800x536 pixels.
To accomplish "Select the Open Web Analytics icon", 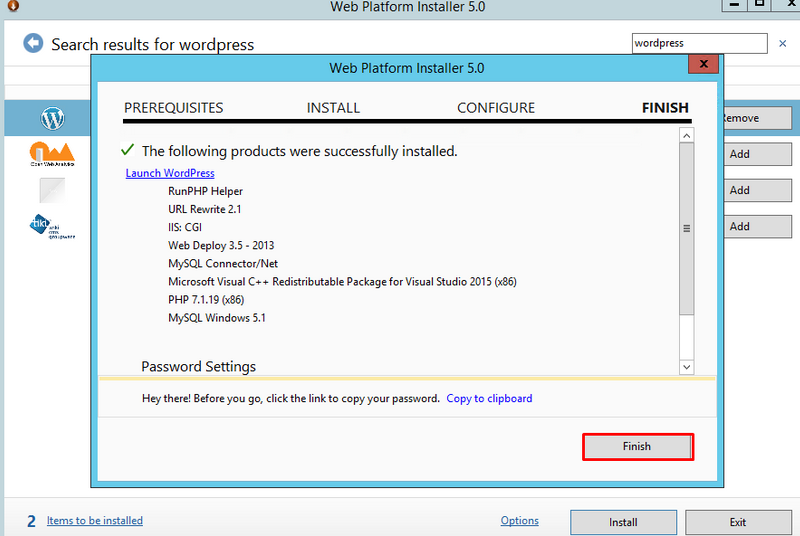I will click(53, 154).
